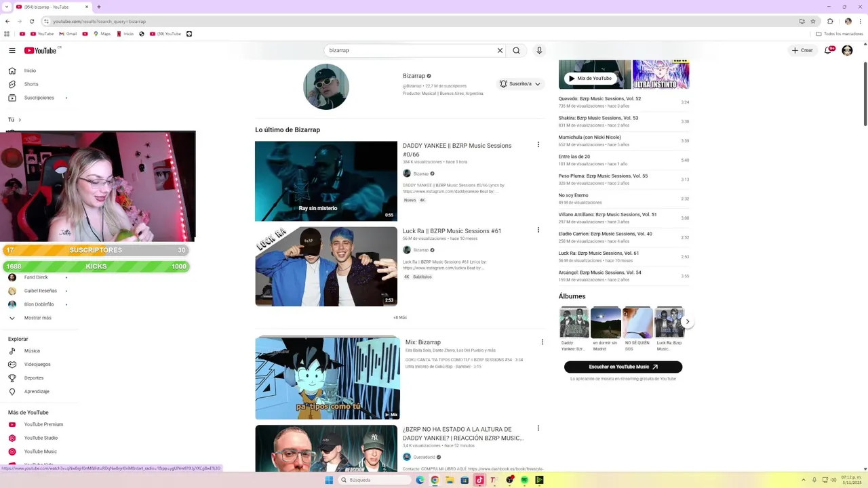Open Música under Explorar
The height and width of the screenshot is (488, 868).
coord(32,351)
